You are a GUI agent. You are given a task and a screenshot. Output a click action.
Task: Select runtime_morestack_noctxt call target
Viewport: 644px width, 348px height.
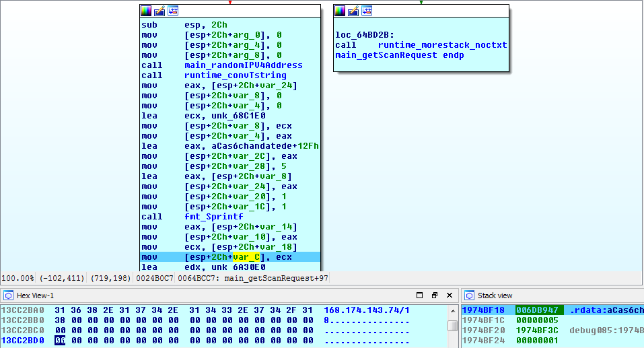pos(442,45)
